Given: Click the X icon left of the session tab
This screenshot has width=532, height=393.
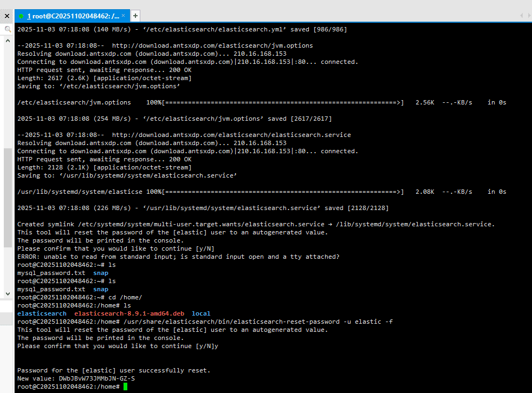Looking at the screenshot, I should (7, 16).
